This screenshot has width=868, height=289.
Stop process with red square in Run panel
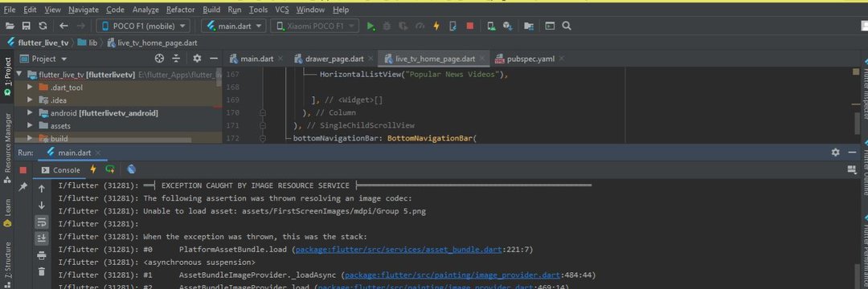click(23, 170)
